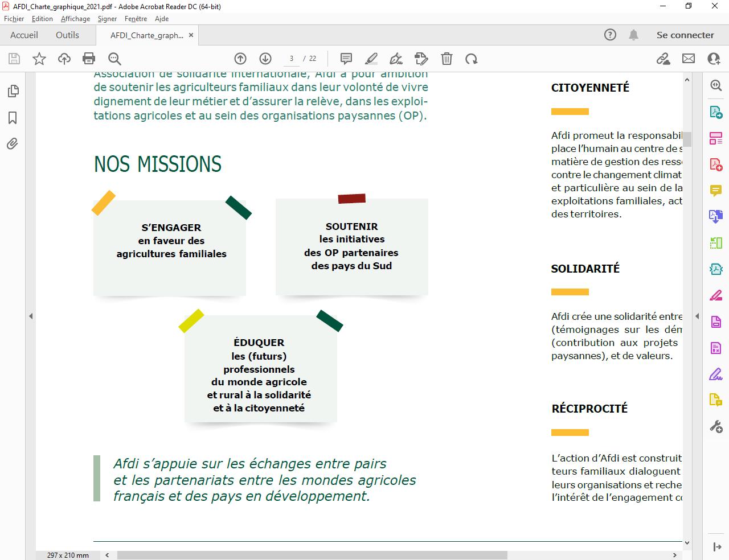
Task: Close the AFDI_Charte_graph document tab
Action: tap(191, 35)
